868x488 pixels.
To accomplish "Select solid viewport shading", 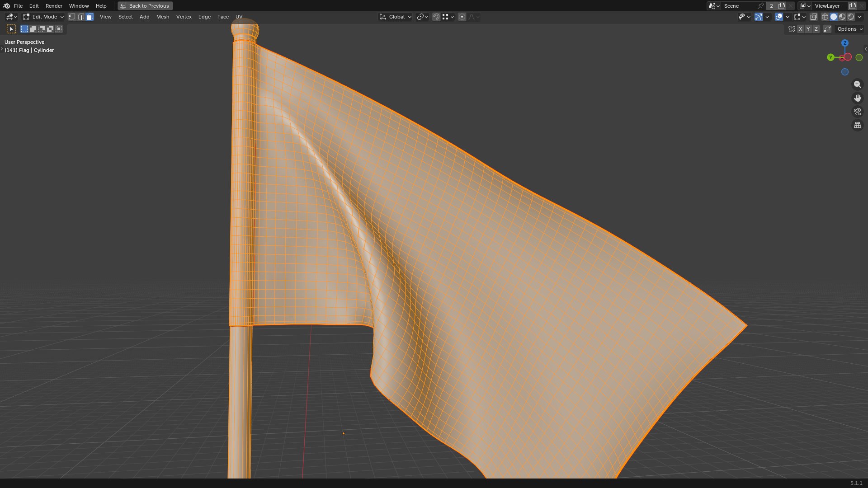I will pos(834,17).
